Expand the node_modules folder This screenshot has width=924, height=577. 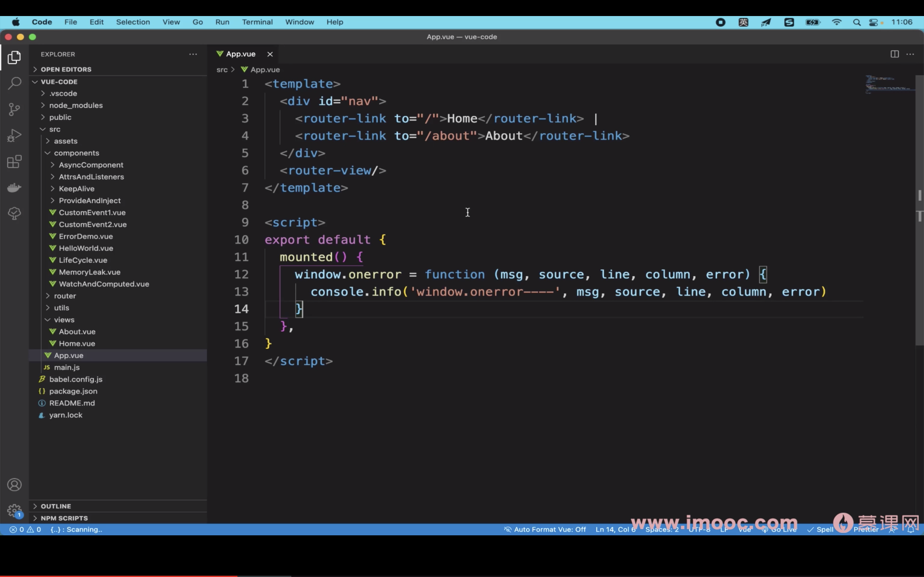[x=76, y=105]
